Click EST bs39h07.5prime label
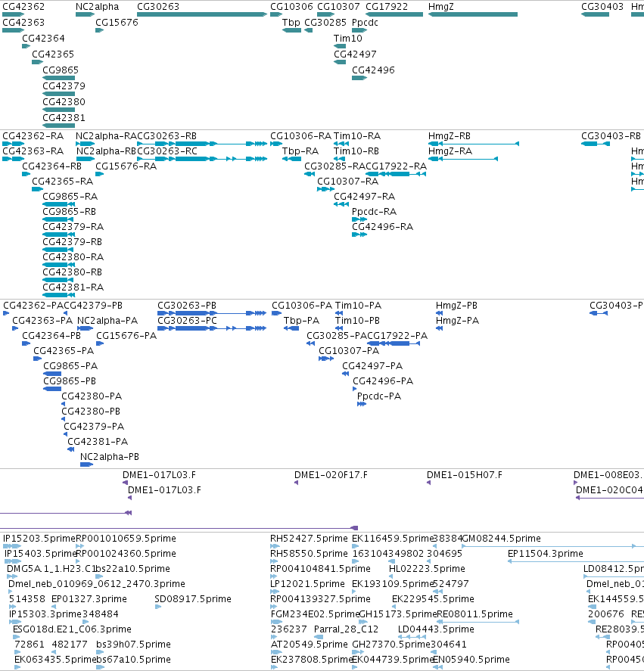Screen dimensions: 644x671 pyautogui.click(x=133, y=645)
